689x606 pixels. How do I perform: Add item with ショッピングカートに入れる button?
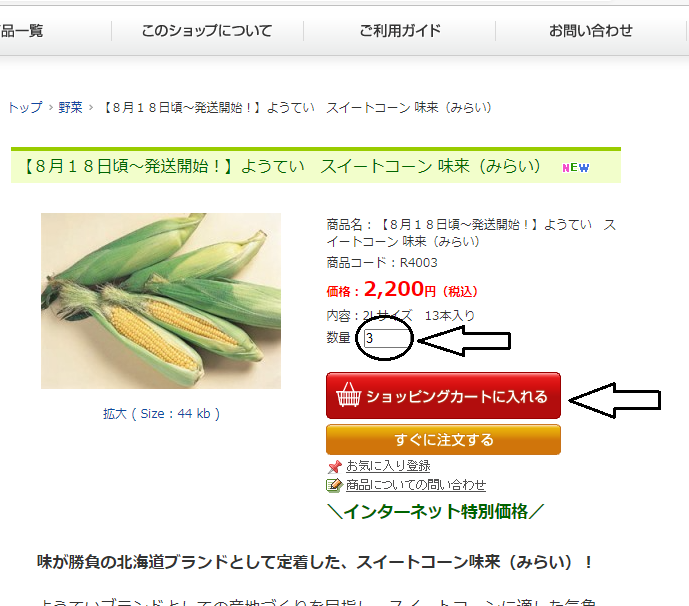coord(443,396)
